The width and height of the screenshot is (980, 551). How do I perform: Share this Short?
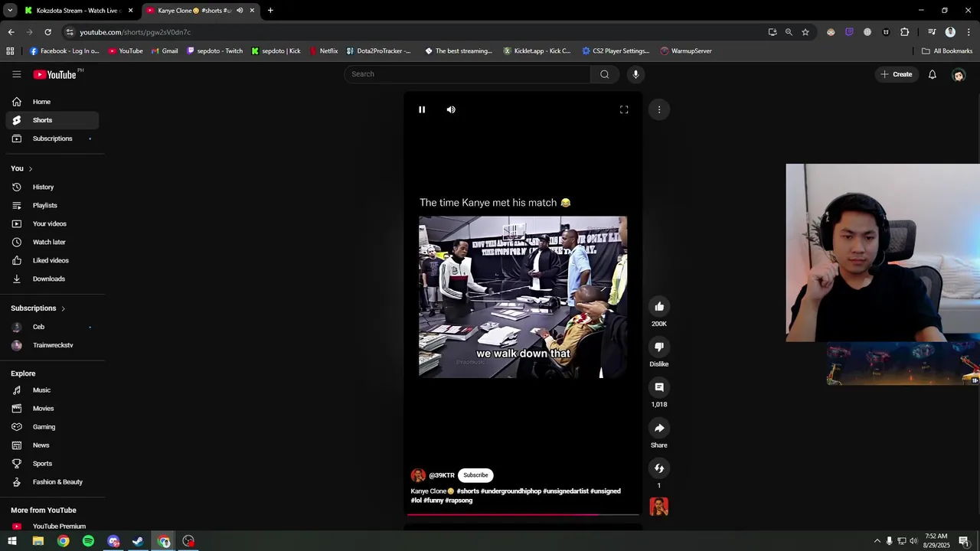(x=659, y=429)
